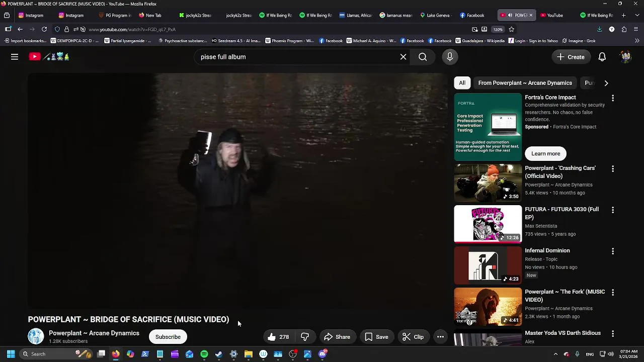Screen dimensions: 644x362
Task: Go back one page in Firefox
Action: 20,29
